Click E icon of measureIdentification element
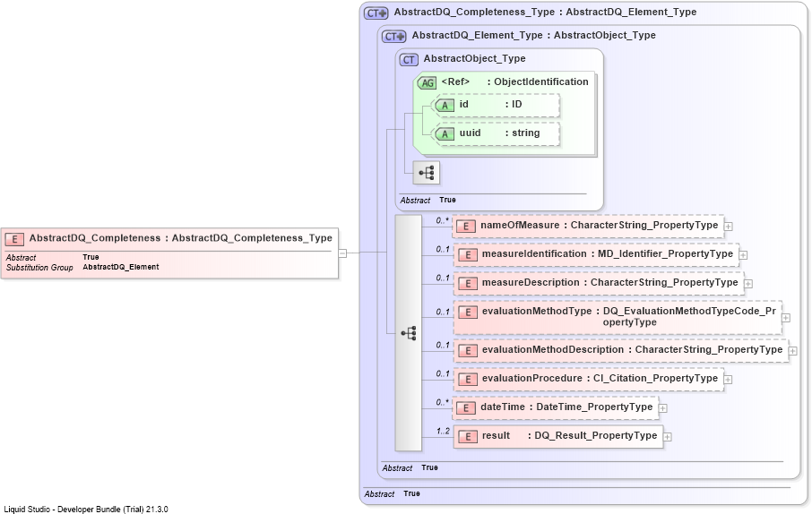 [x=468, y=254]
